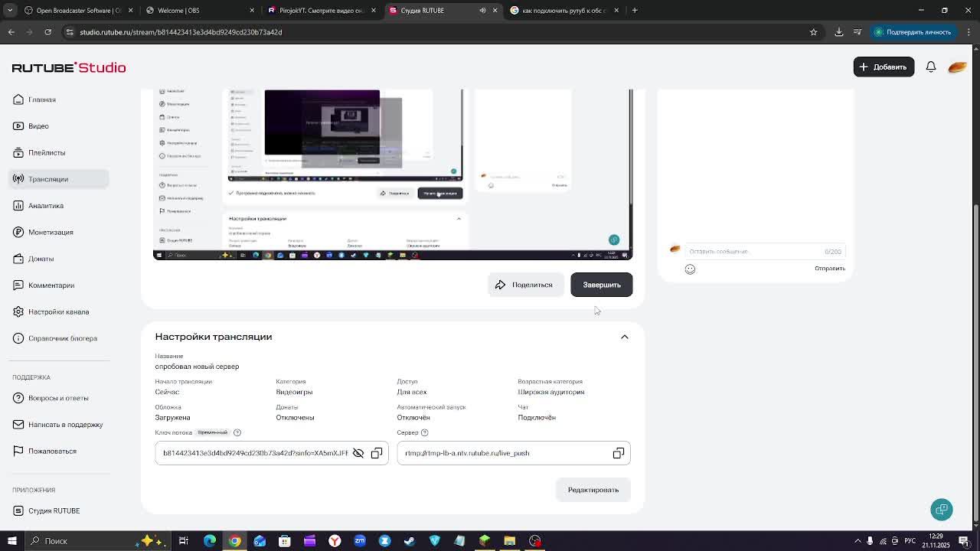The height and width of the screenshot is (551, 980).
Task: Go back in browser history
Action: coord(11,32)
